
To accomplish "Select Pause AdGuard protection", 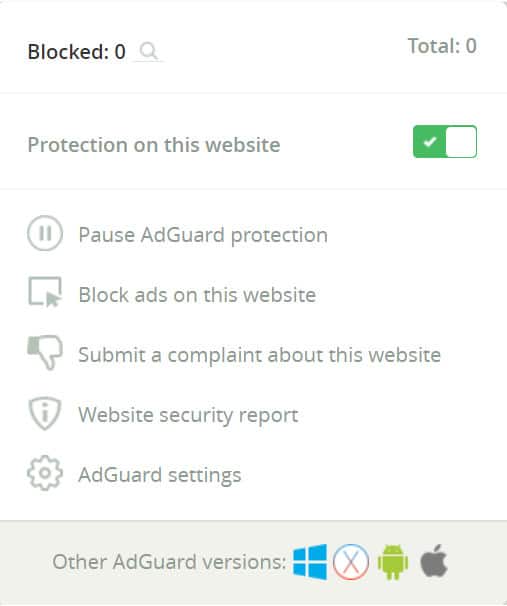I will pos(203,235).
